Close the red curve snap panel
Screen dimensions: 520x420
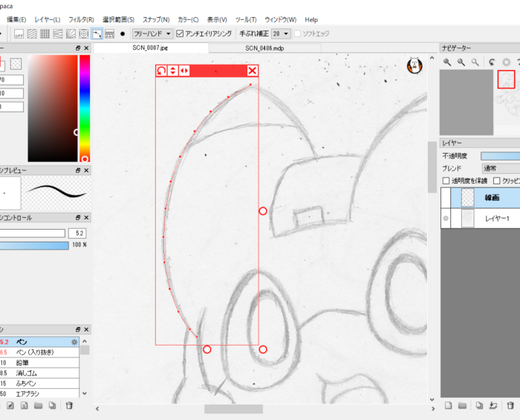coord(253,71)
